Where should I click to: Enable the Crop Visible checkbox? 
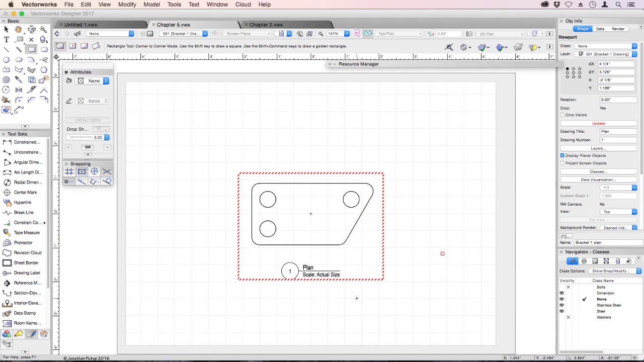click(562, 115)
